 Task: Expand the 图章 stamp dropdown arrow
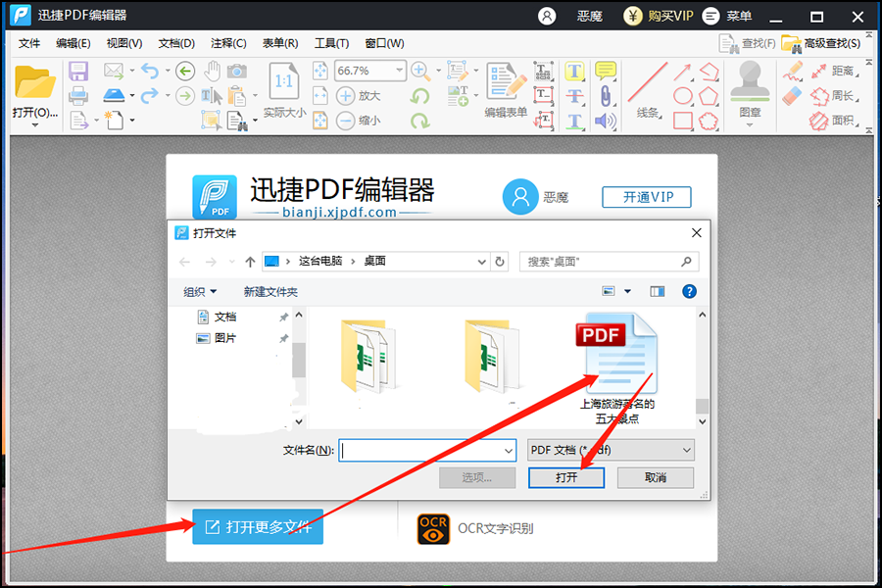750,124
